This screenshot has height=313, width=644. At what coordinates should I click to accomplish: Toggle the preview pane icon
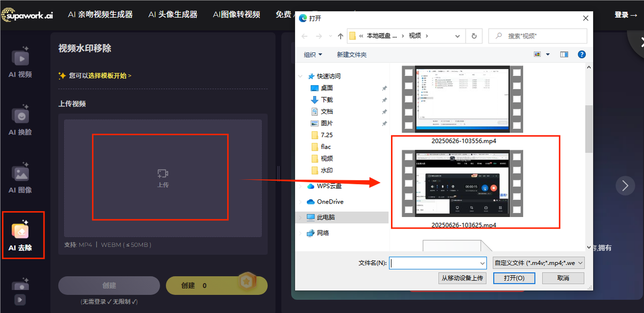[564, 55]
